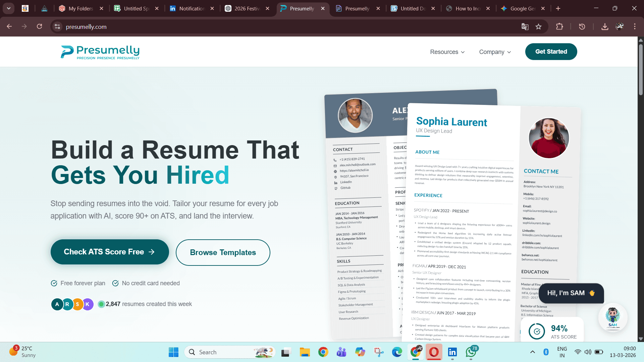The width and height of the screenshot is (644, 362).
Task: Bookmark this page with the star
Action: point(539,26)
